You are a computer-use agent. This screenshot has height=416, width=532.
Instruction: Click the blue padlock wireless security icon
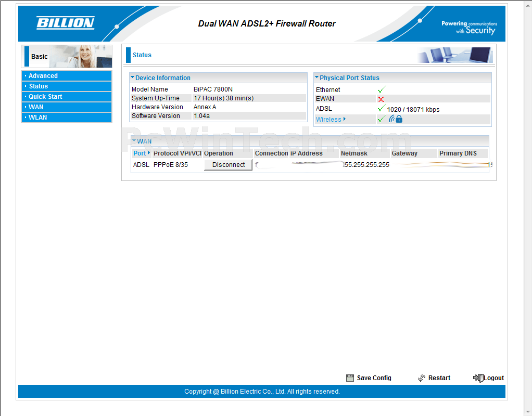[x=399, y=119]
